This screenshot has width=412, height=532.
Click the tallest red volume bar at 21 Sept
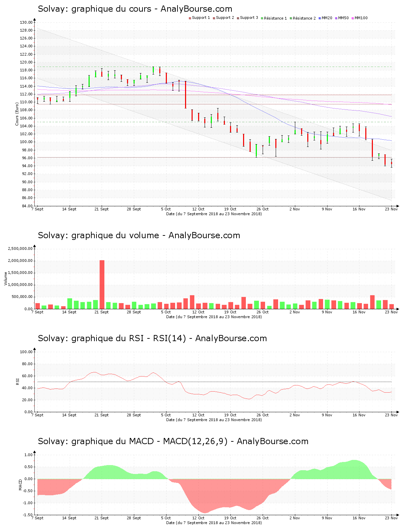(x=102, y=285)
